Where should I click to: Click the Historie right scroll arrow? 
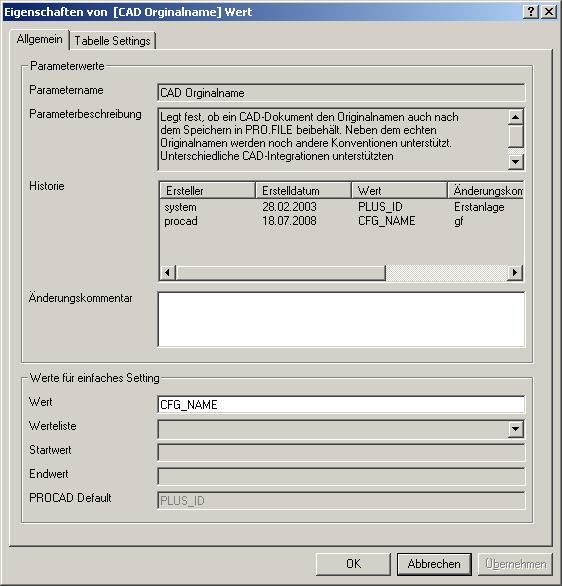click(x=515, y=272)
